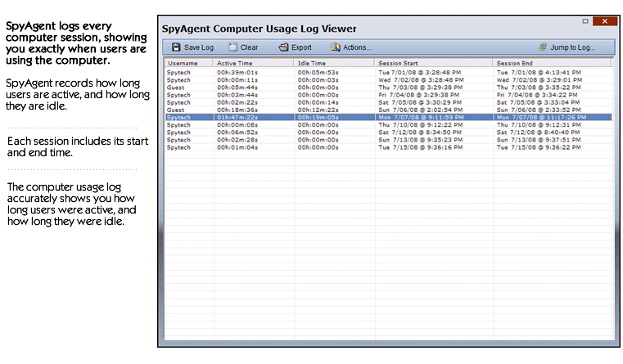Sort by the Username column header
The image size is (623, 364).
point(189,63)
